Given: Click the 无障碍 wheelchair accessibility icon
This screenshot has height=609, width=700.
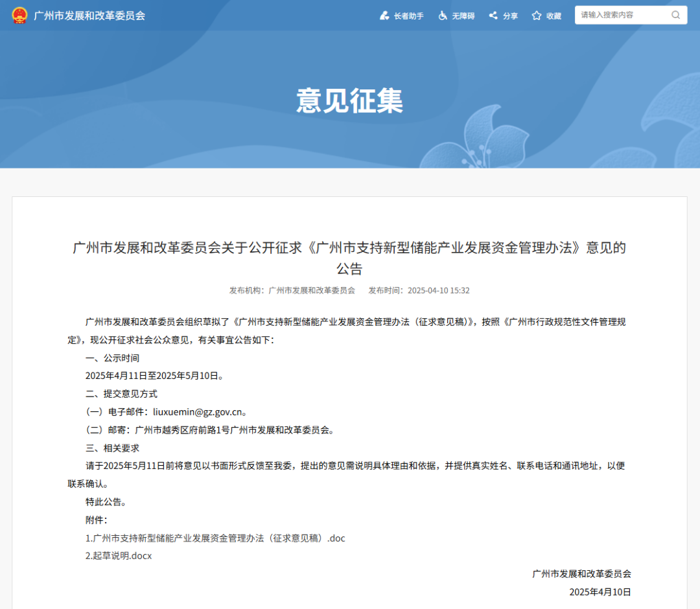Looking at the screenshot, I should coord(443,16).
